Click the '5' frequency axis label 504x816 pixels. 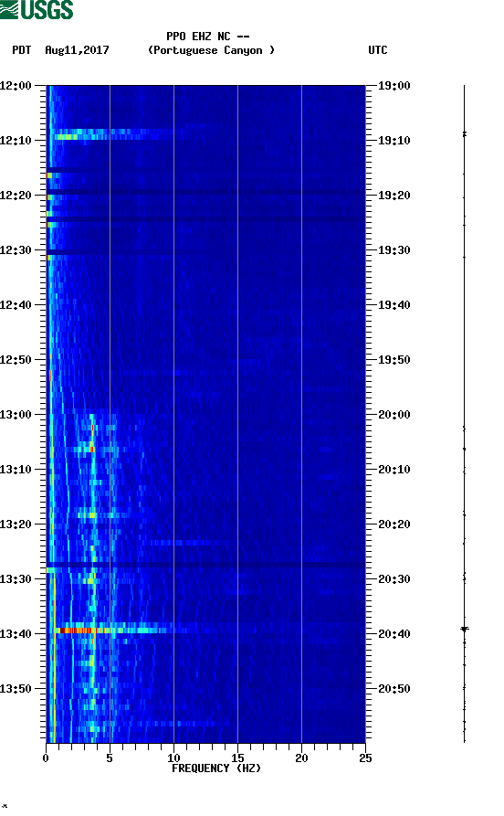click(110, 758)
